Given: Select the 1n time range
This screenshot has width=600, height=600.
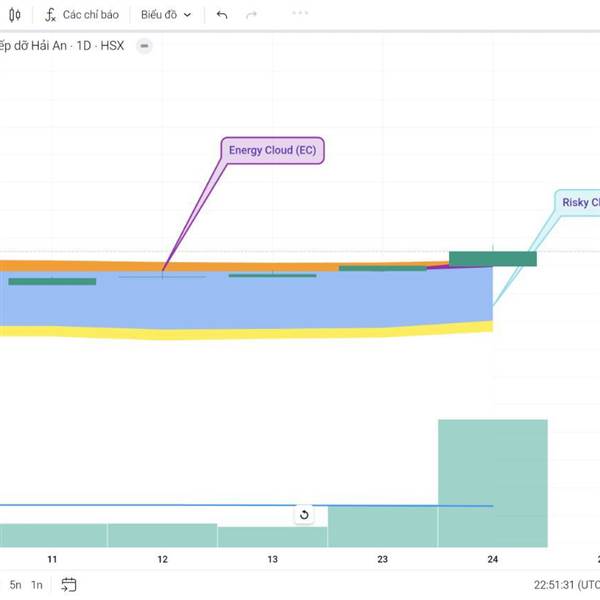Looking at the screenshot, I should click(x=37, y=584).
